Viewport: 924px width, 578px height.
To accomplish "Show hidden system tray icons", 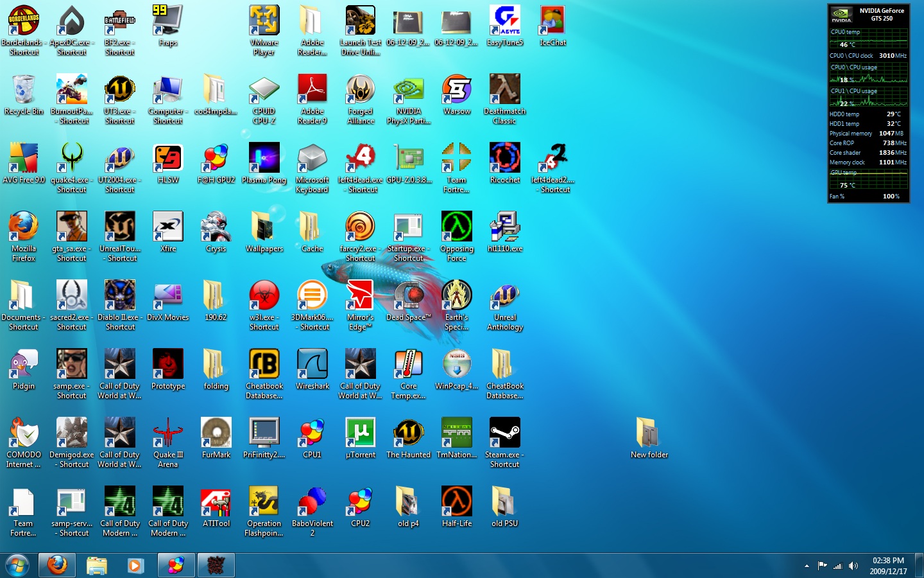I will [x=807, y=566].
